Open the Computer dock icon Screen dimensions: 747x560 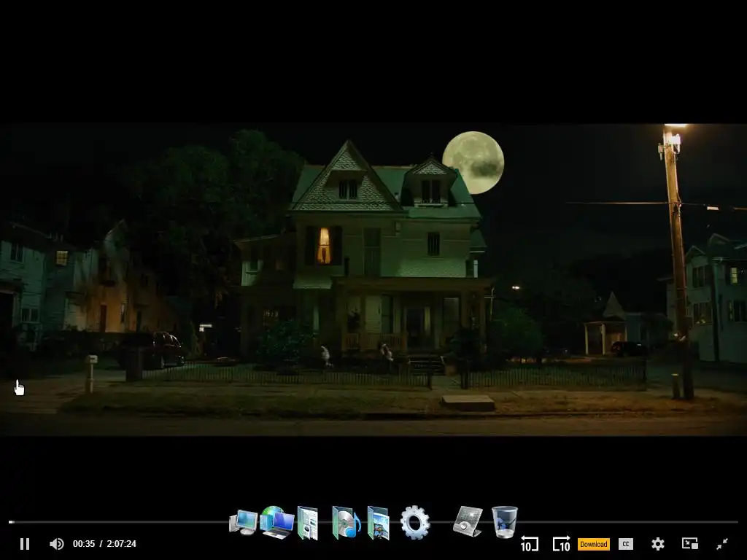(244, 522)
